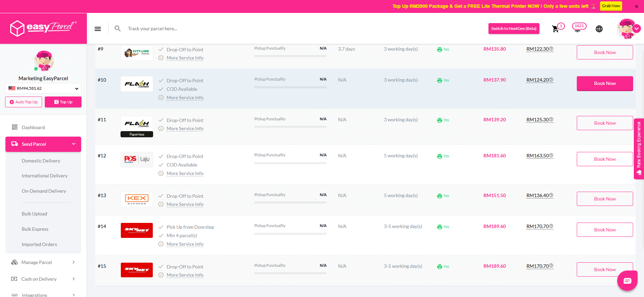The height and width of the screenshot is (297, 644).
Task: Click the Switch to NextGen (Beta) button
Action: (x=514, y=29)
